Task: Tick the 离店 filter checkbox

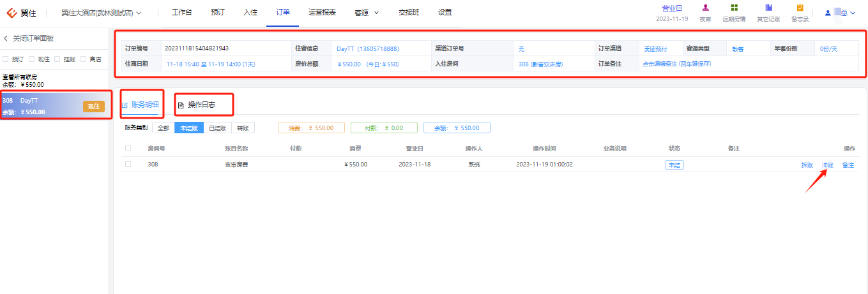Action: [84, 59]
